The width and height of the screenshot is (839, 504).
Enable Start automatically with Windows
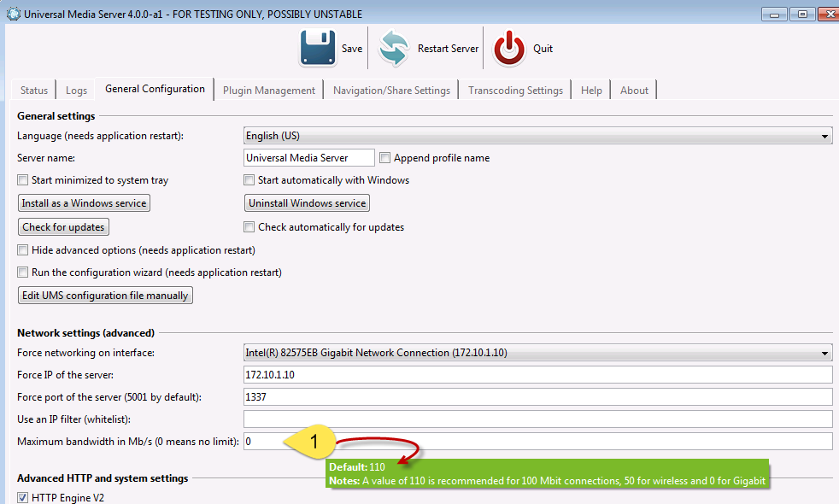click(x=249, y=180)
